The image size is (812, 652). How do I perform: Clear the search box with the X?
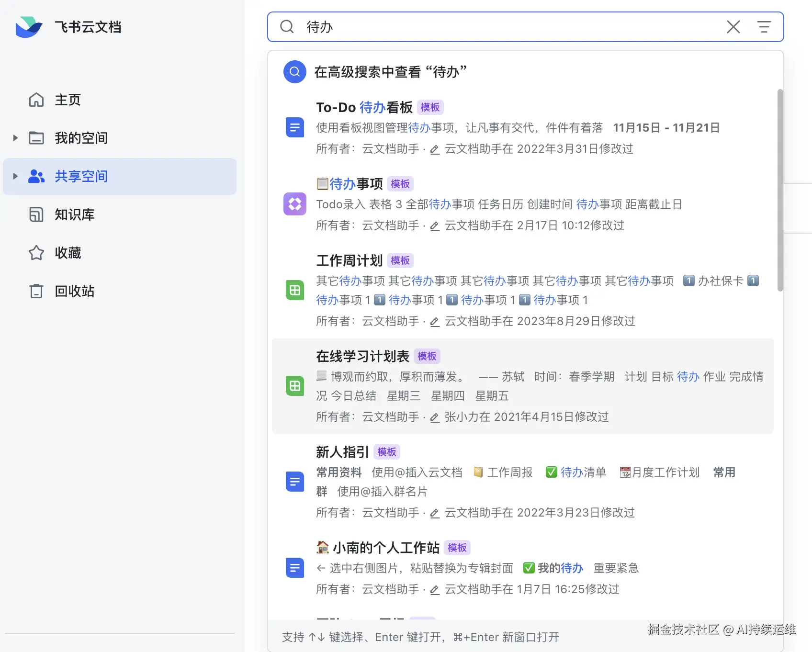[733, 27]
